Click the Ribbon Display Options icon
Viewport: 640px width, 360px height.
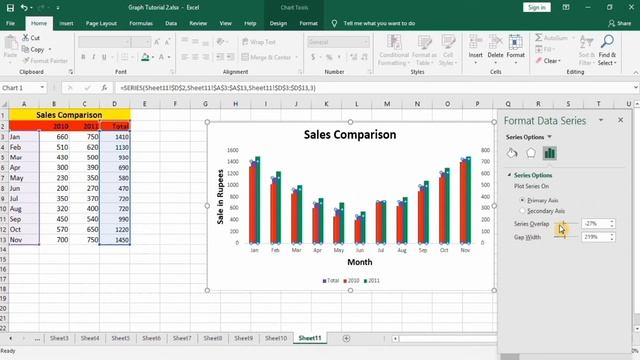[x=566, y=7]
